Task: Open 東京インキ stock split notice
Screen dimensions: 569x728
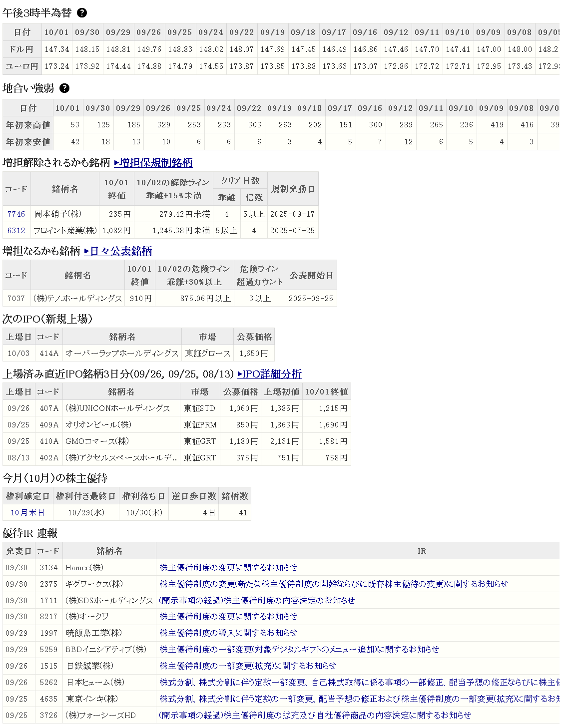Action: tap(359, 699)
